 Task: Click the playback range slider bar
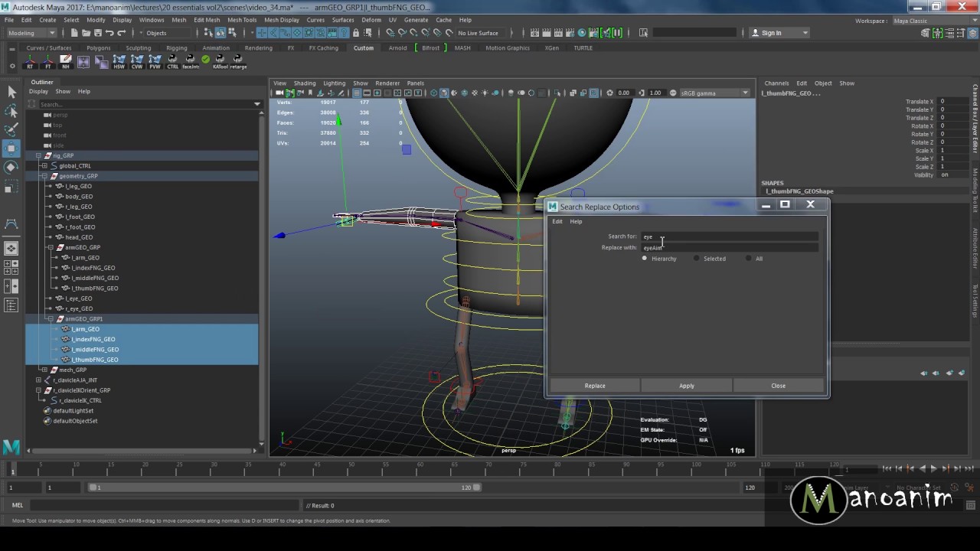[283, 487]
